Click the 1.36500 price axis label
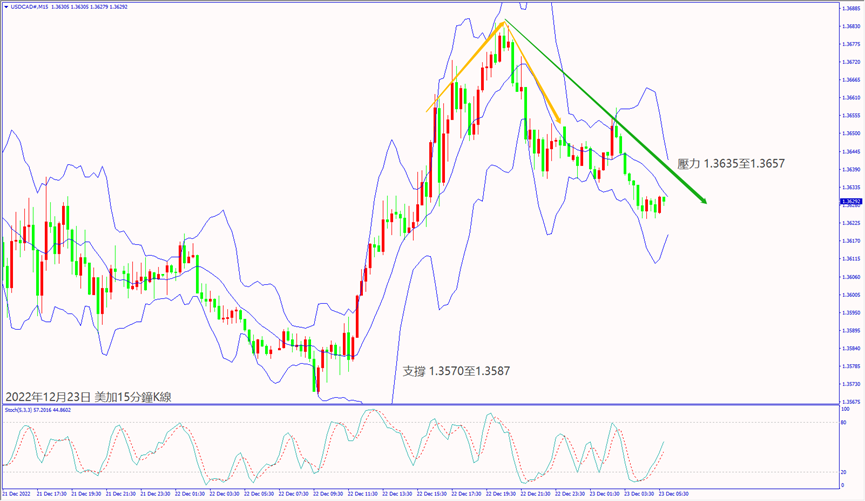 tap(852, 133)
